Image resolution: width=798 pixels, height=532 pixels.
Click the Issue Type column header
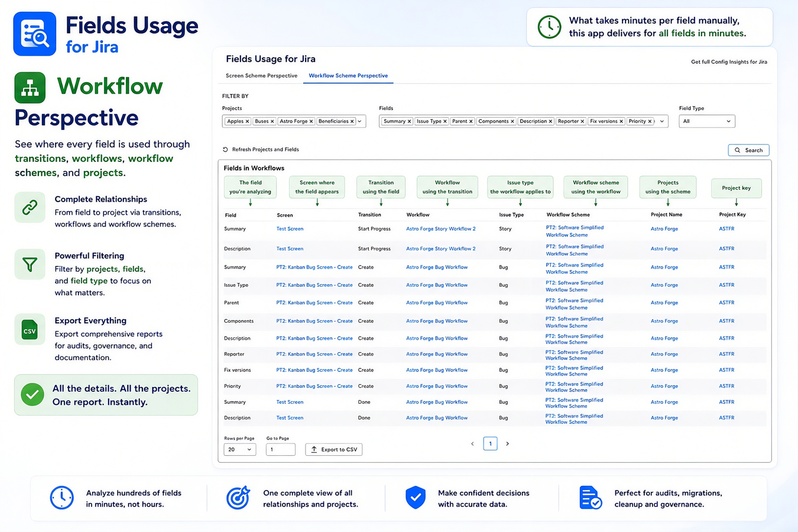(511, 215)
